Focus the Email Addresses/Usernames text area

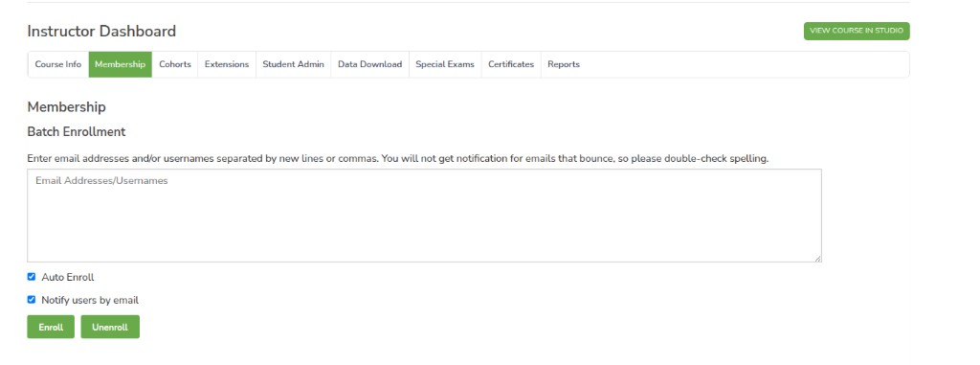pyautogui.click(x=424, y=216)
